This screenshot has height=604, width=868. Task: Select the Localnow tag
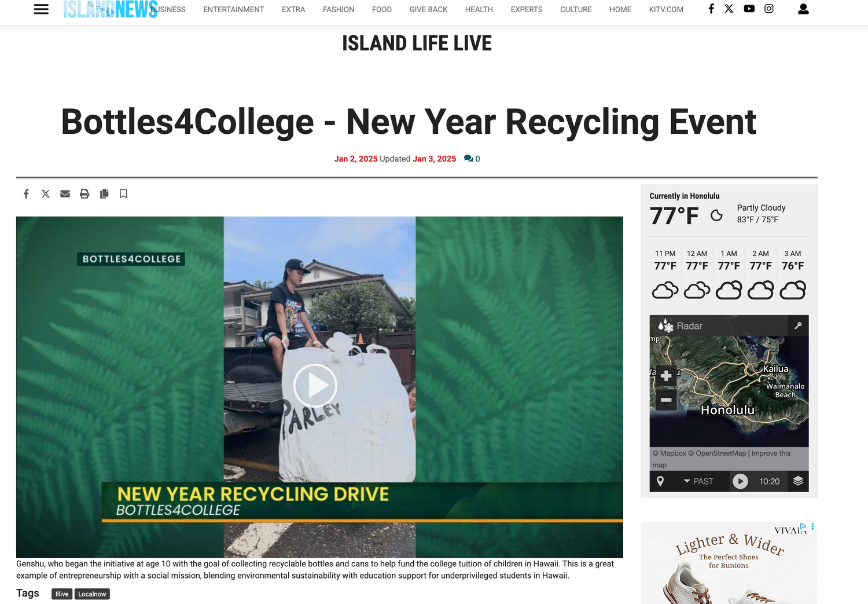coord(92,594)
